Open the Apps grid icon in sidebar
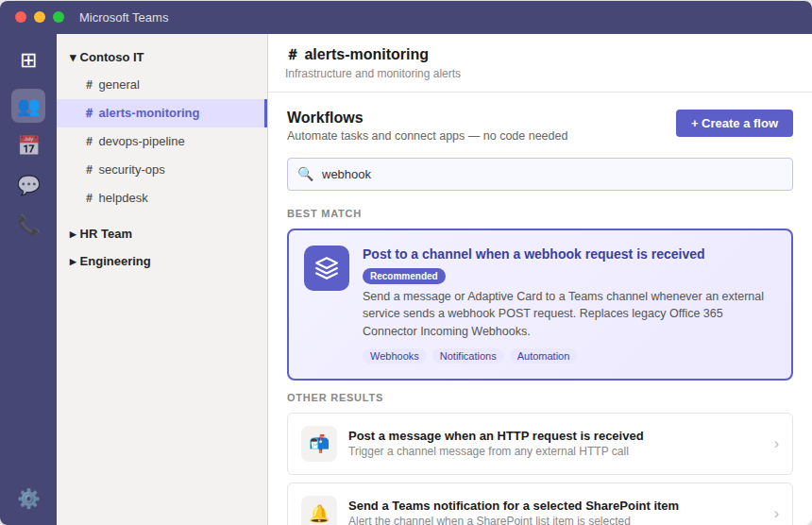Screen dimensions: 812x525 tap(28, 60)
